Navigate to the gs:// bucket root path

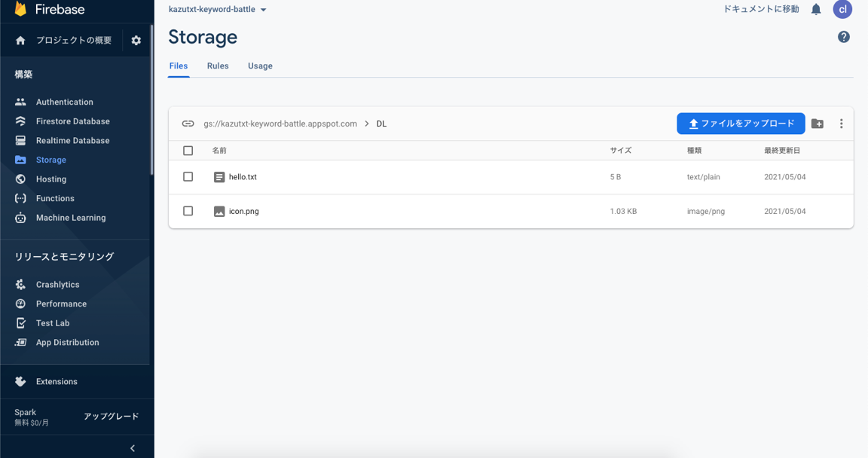(280, 124)
